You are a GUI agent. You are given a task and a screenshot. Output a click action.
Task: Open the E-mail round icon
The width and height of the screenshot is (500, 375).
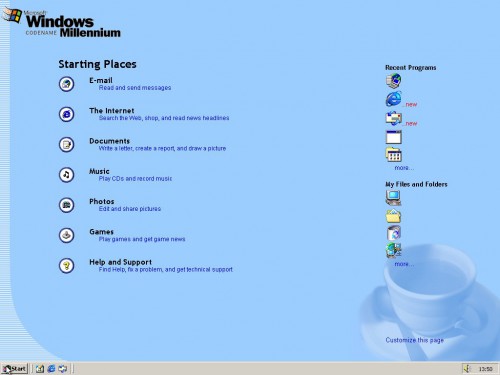[66, 84]
